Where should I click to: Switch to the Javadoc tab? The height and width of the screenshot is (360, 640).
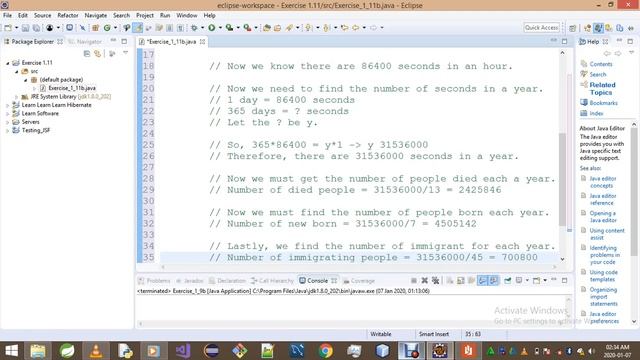[x=189, y=281]
